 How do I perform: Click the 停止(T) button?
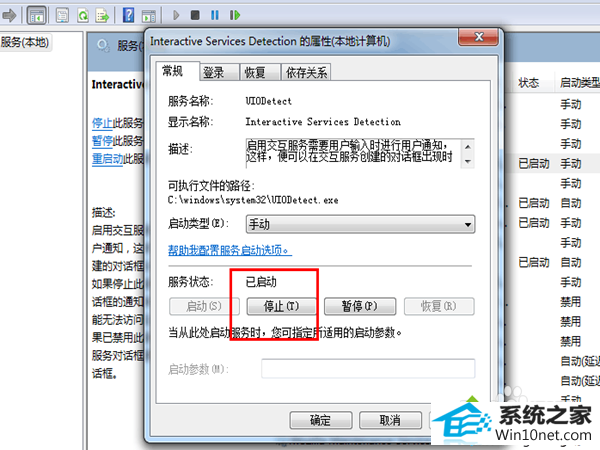(x=282, y=307)
